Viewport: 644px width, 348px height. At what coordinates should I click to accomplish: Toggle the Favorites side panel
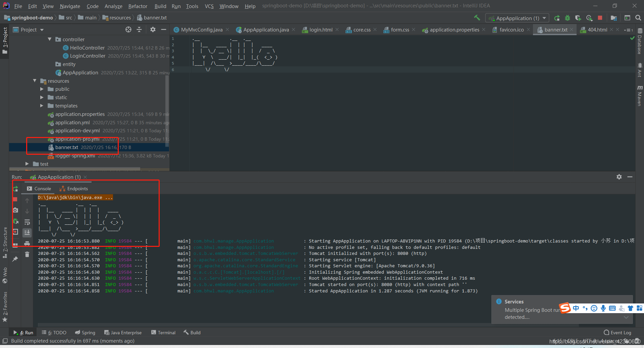pos(5,307)
